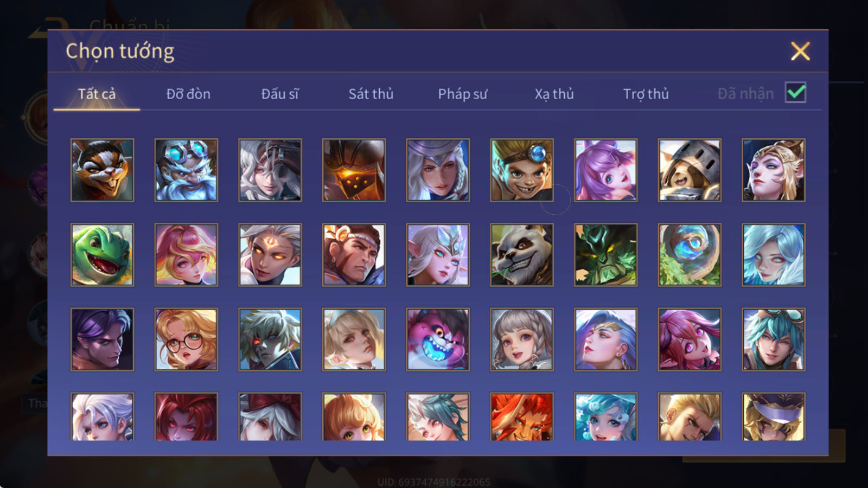
Task: Pick the swirling blue orb hero portrait
Action: click(690, 255)
